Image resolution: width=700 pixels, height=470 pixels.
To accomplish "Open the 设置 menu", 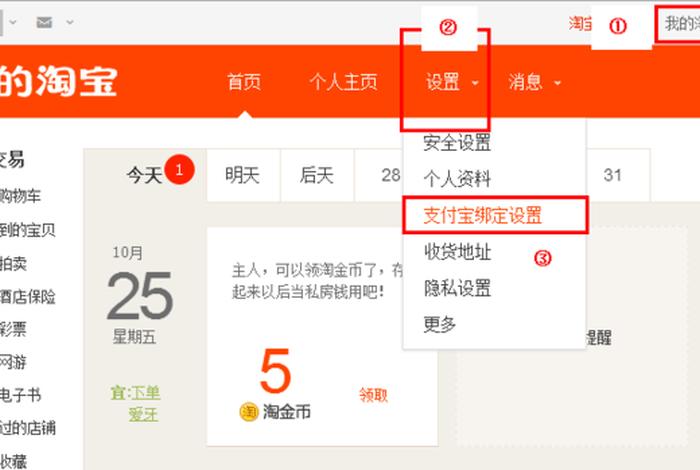I will (x=442, y=82).
